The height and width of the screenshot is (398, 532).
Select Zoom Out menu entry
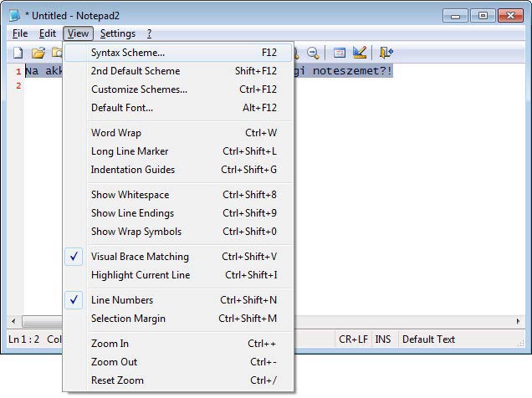click(178, 361)
